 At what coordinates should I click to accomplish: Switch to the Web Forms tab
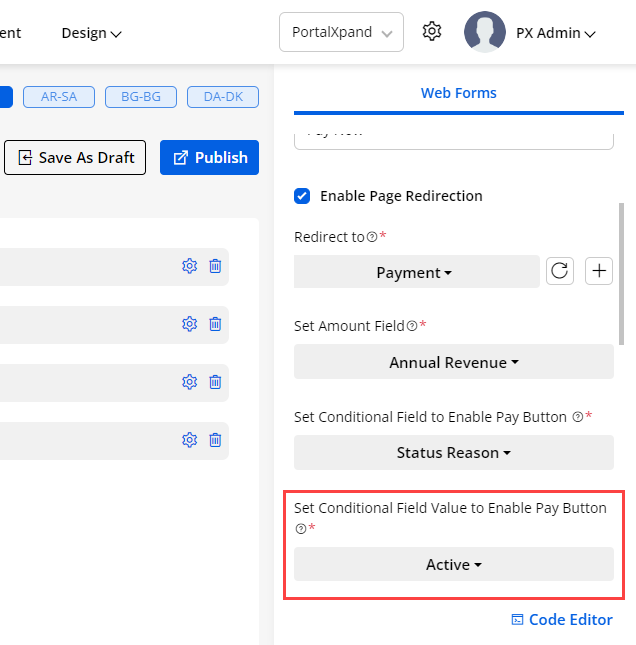(458, 93)
